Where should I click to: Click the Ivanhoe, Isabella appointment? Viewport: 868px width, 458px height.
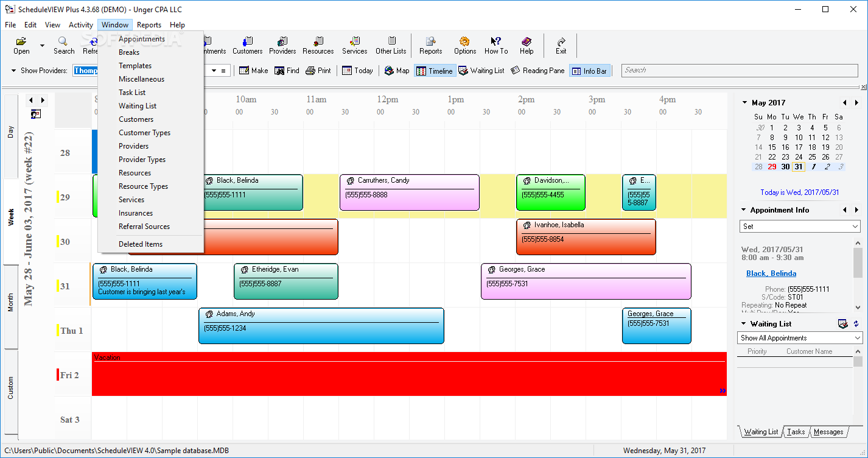[586, 237]
